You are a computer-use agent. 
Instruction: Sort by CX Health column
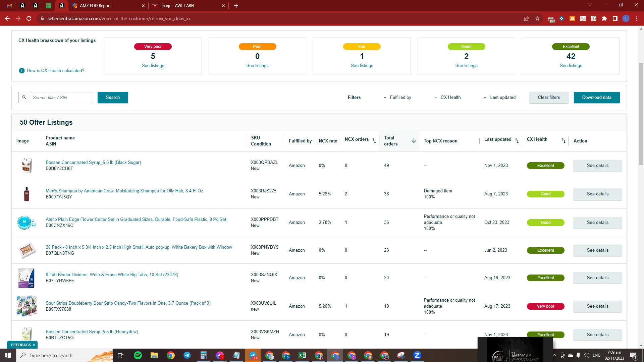point(563,141)
